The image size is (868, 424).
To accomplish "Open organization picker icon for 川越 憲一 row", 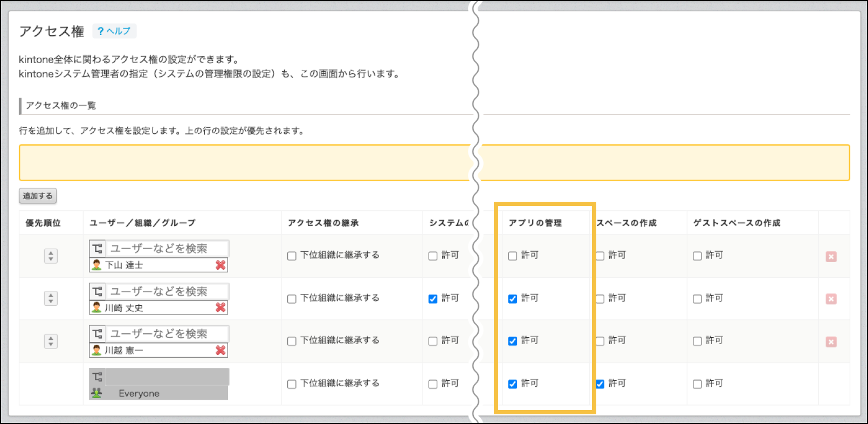I will click(98, 334).
